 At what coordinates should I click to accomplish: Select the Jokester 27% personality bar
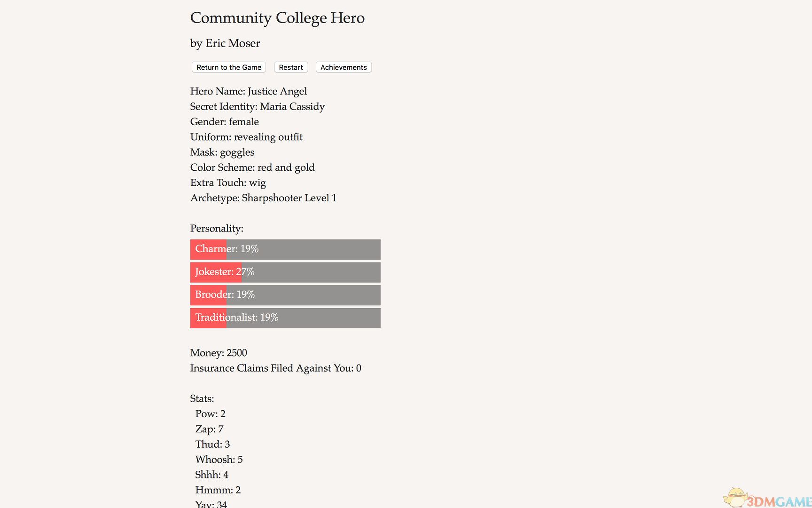pos(285,272)
